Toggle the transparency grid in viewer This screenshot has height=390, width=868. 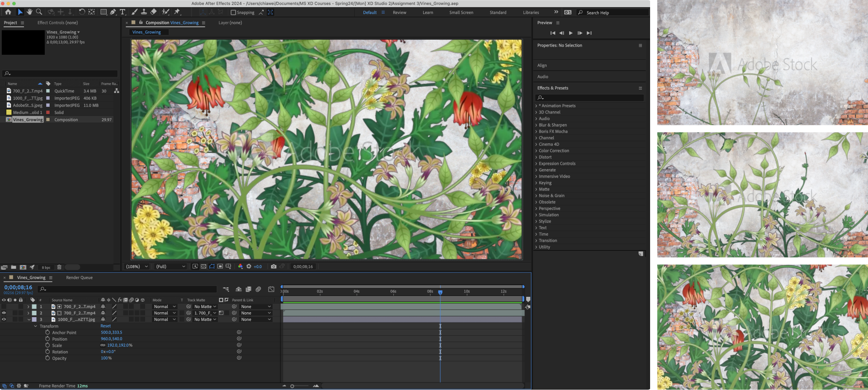pos(203,266)
